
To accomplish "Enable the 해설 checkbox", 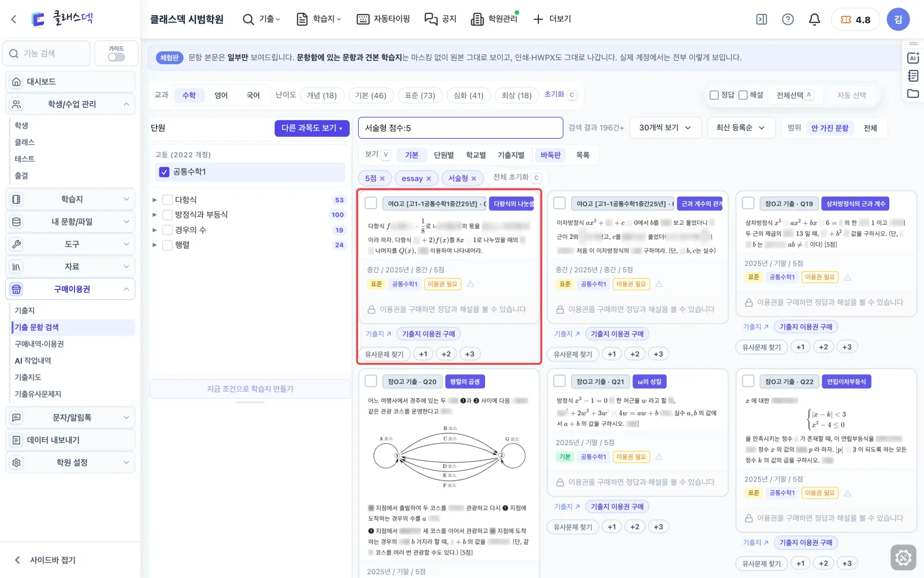I will [743, 95].
